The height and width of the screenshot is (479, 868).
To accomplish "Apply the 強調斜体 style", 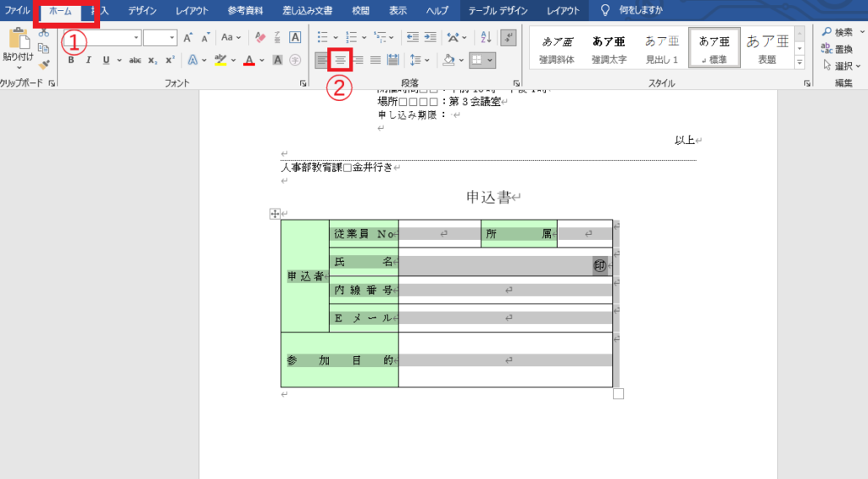I will [x=557, y=48].
